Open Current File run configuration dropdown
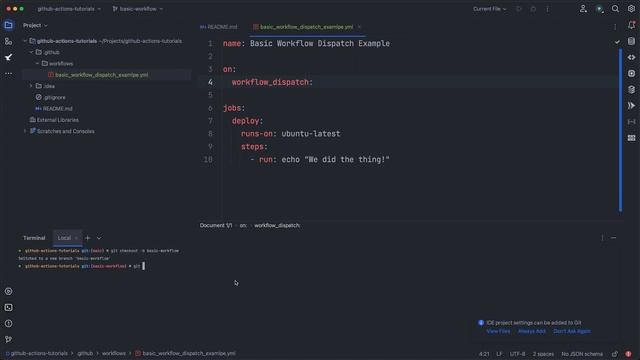Viewport: 640px width, 360px height. [x=489, y=9]
